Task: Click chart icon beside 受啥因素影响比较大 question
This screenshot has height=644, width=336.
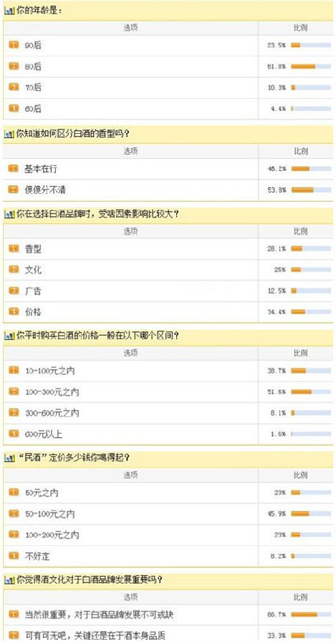Action: pyautogui.click(x=9, y=214)
